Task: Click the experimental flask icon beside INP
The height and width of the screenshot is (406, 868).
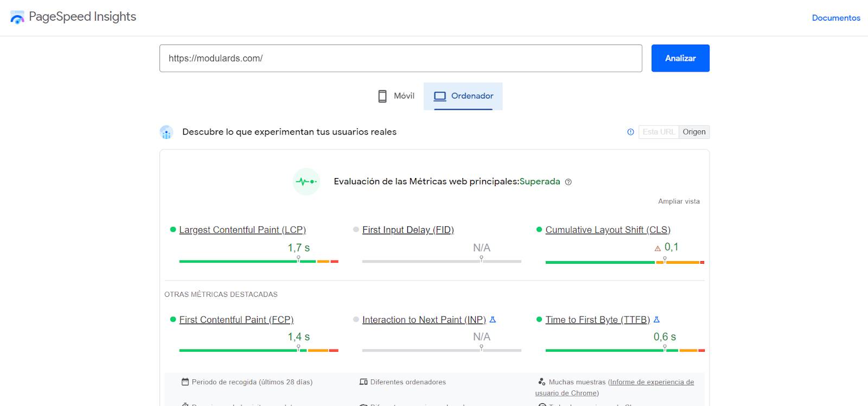Action: 493,320
